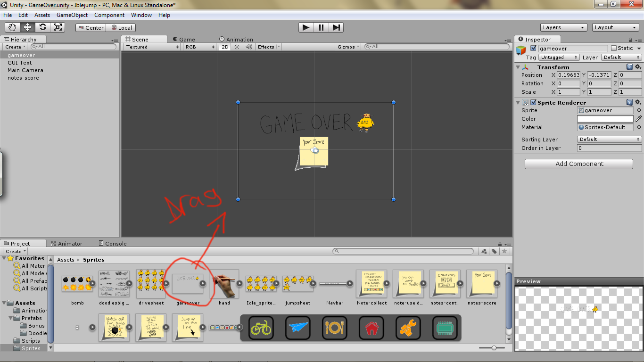Image resolution: width=644 pixels, height=362 pixels.
Task: Open the Tag dropdown showing Untagged
Action: coord(559,58)
